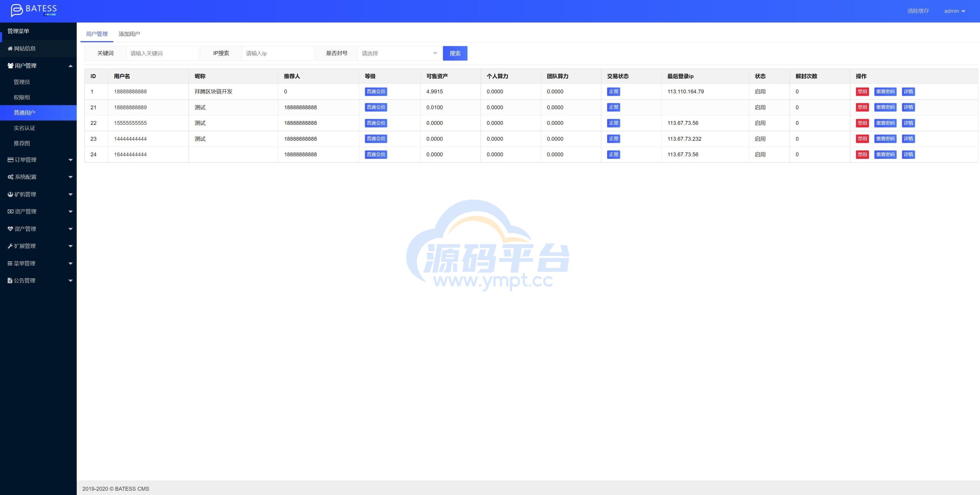Open the 是否封号 select dropdown
This screenshot has width=980, height=495.
tap(399, 54)
